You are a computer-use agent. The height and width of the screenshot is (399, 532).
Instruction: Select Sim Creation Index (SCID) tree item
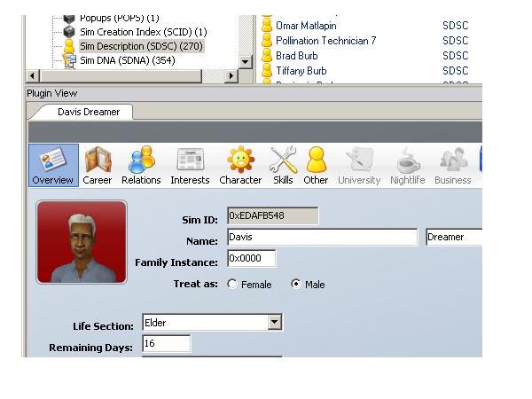(x=143, y=32)
